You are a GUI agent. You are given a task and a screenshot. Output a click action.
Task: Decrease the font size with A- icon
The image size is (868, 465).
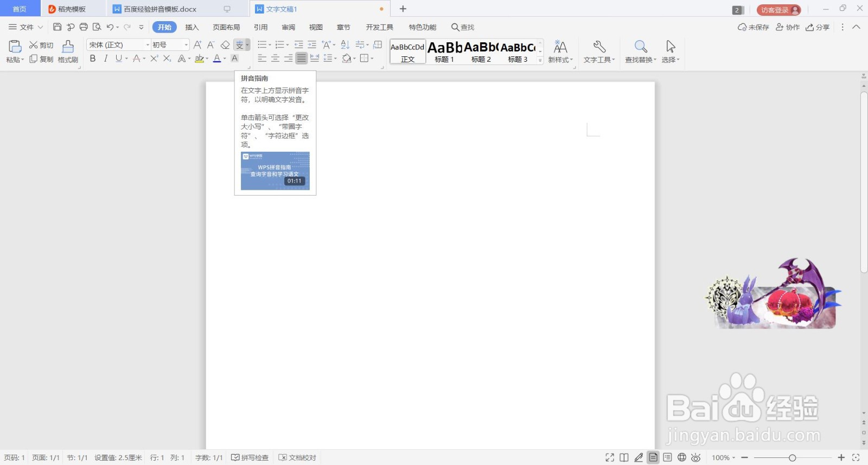211,45
